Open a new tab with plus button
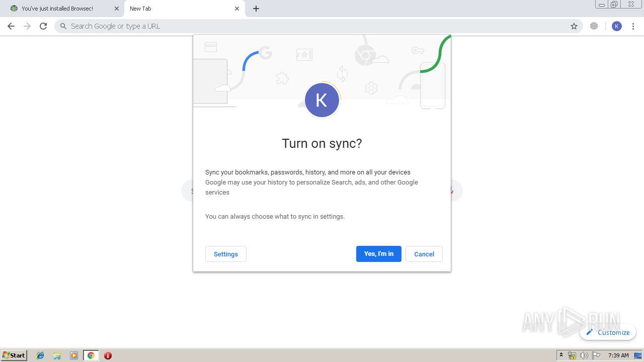Viewport: 644px width, 362px height. point(256,9)
